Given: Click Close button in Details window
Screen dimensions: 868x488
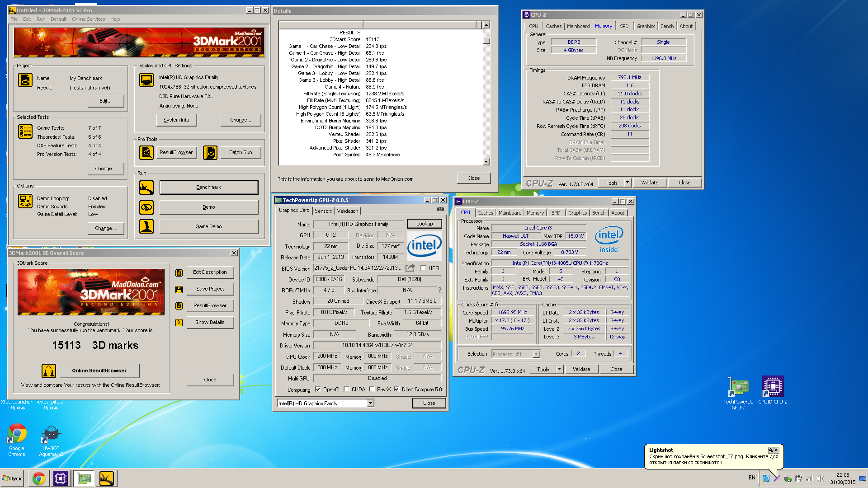Looking at the screenshot, I should pos(474,178).
